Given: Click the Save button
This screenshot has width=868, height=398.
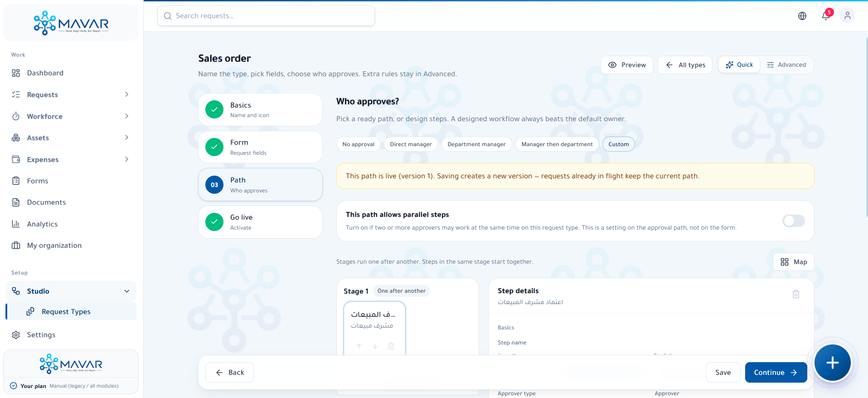Looking at the screenshot, I should (x=723, y=373).
